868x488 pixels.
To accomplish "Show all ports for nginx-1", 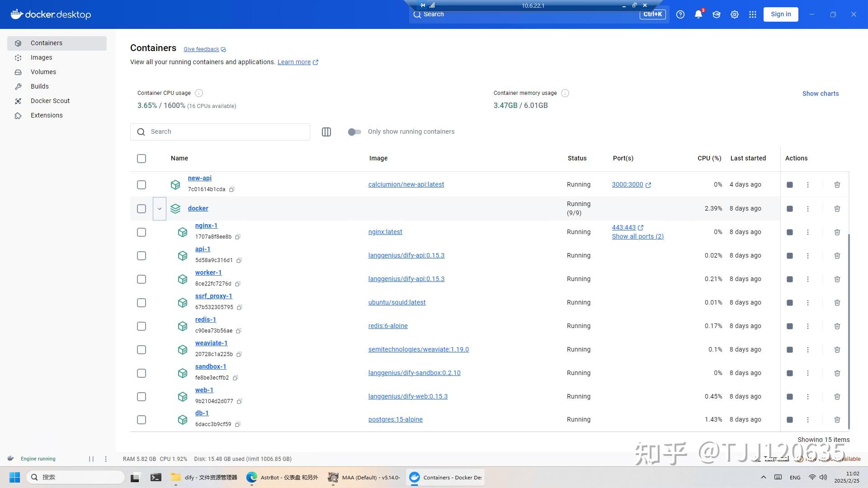I will coord(637,236).
